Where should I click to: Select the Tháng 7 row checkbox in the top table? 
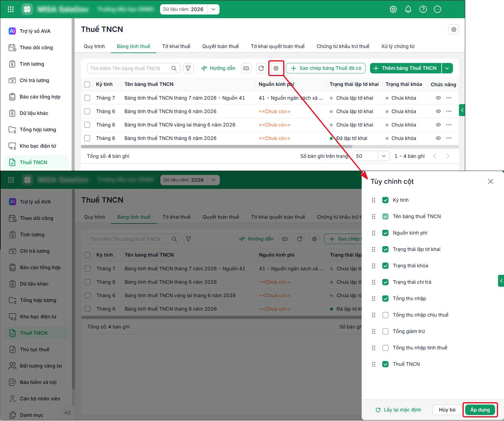coord(87,98)
